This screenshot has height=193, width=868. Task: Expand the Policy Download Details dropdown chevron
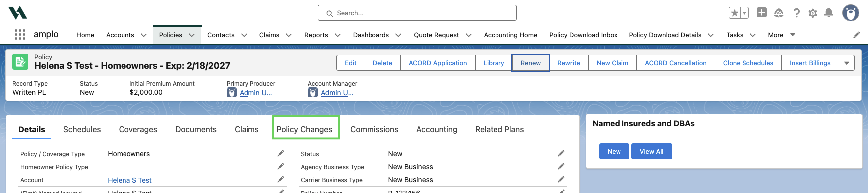[711, 35]
